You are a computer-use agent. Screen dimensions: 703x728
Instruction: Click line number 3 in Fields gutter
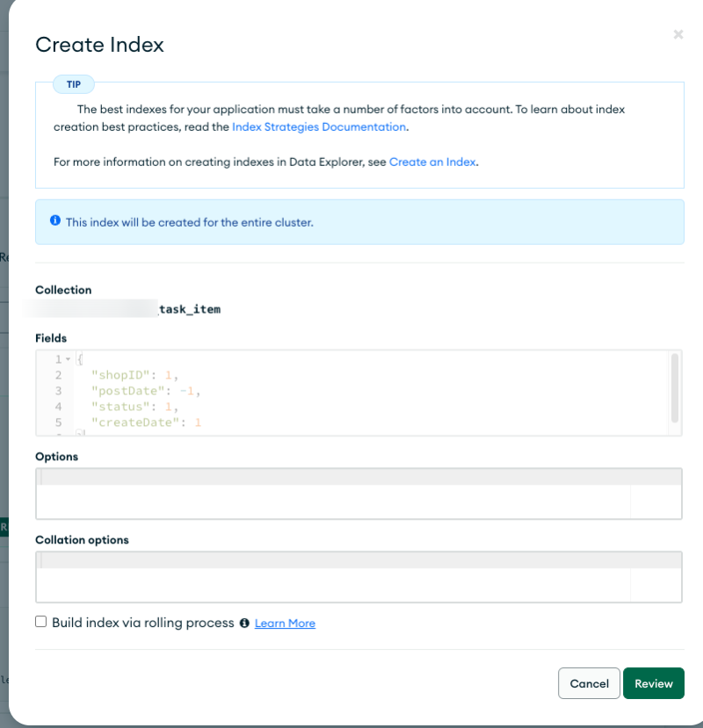pos(58,391)
